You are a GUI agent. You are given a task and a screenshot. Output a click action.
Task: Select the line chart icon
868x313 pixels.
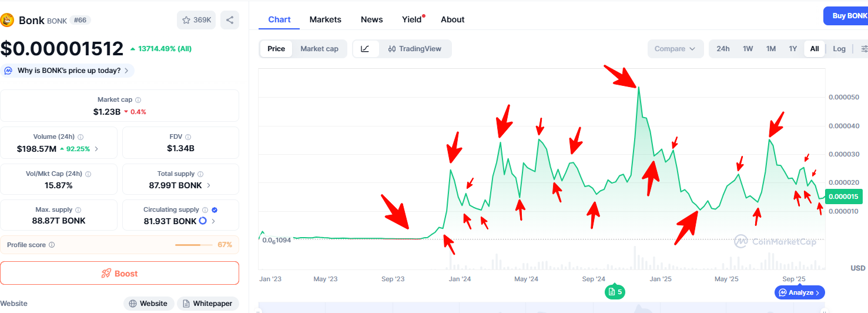click(365, 49)
